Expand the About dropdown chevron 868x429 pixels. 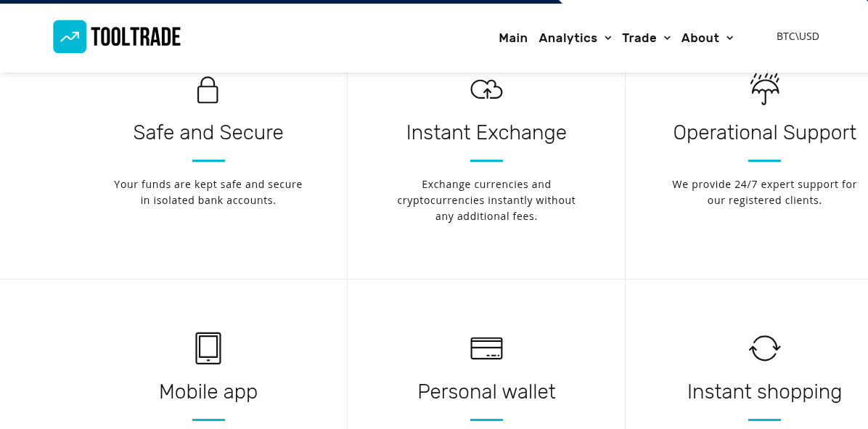tap(729, 38)
